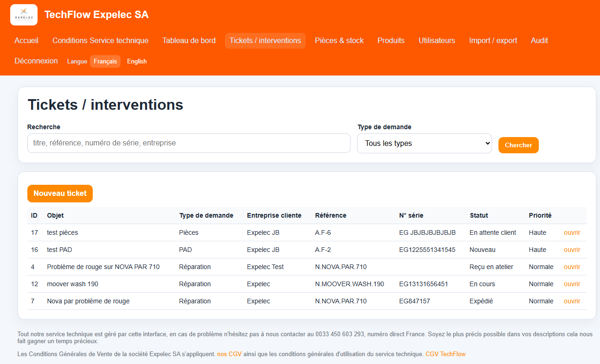
Task: Open Pièces & stock section
Action: click(339, 41)
